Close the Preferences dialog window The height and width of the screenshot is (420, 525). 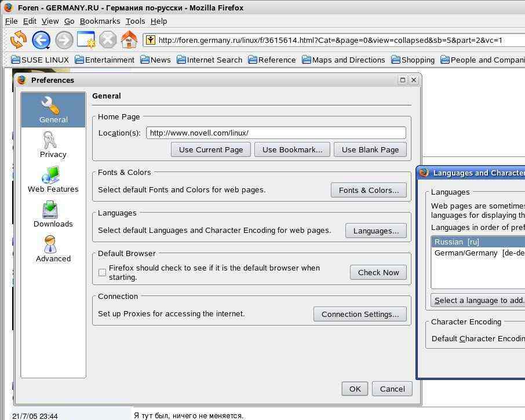coord(414,80)
